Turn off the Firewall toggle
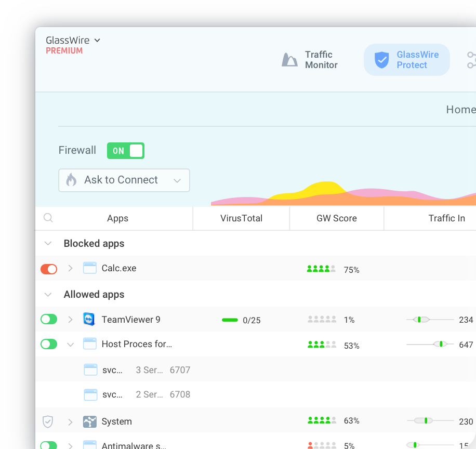 pos(125,150)
